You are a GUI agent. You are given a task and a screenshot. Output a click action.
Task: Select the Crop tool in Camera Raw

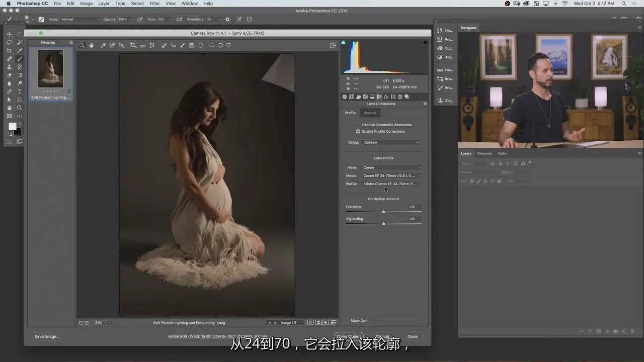(x=133, y=45)
